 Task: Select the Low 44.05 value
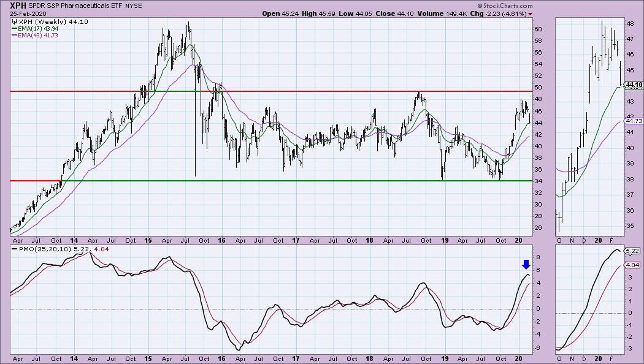pos(355,13)
